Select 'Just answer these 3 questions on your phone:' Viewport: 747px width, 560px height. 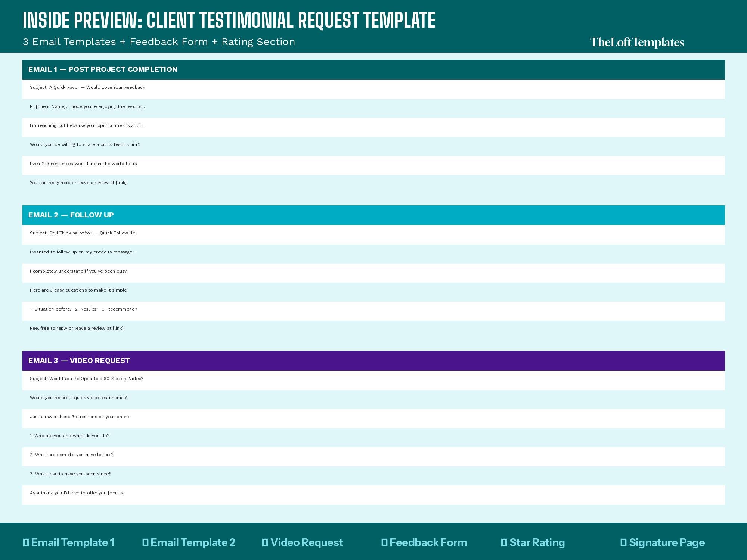click(x=81, y=417)
